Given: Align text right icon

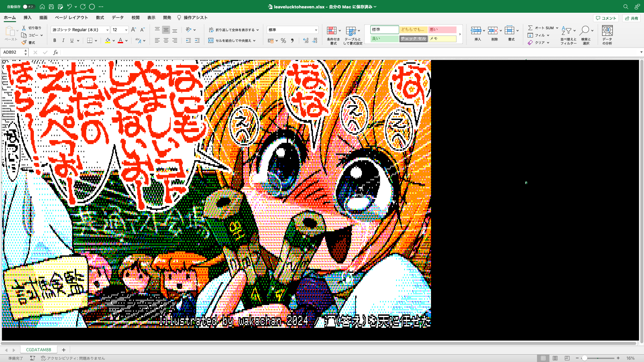Looking at the screenshot, I should tap(175, 41).
